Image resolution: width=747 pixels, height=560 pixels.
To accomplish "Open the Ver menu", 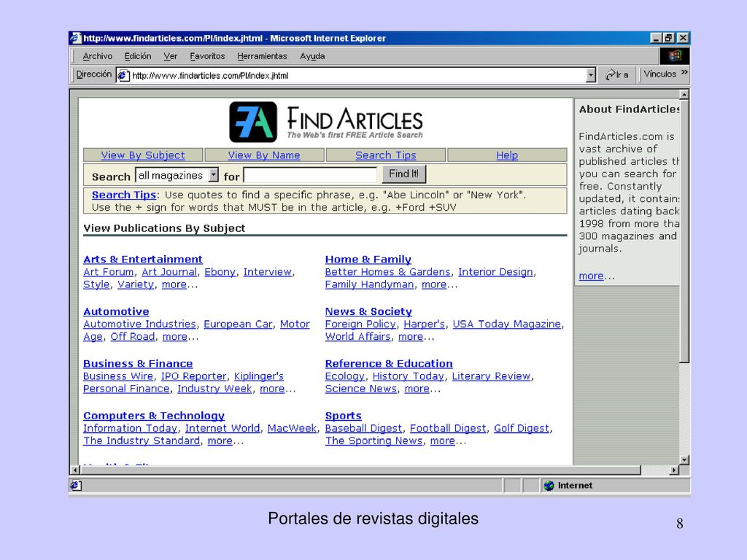I will point(171,56).
